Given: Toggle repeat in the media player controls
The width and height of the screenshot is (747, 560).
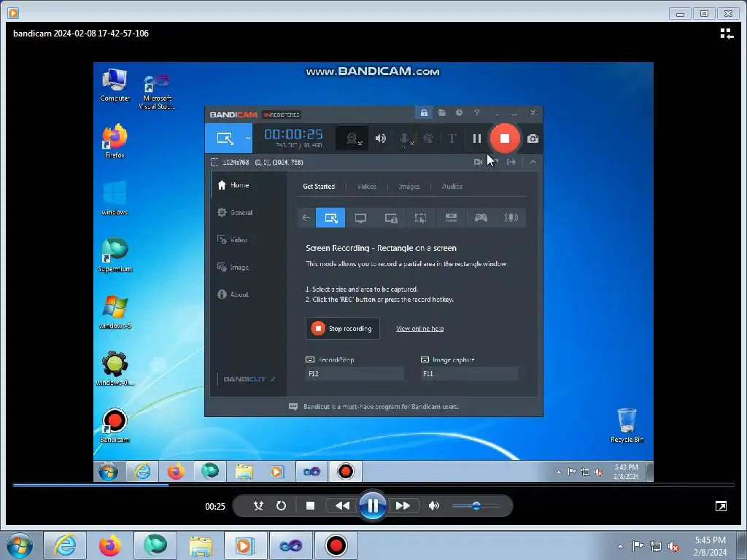Looking at the screenshot, I should tap(281, 506).
